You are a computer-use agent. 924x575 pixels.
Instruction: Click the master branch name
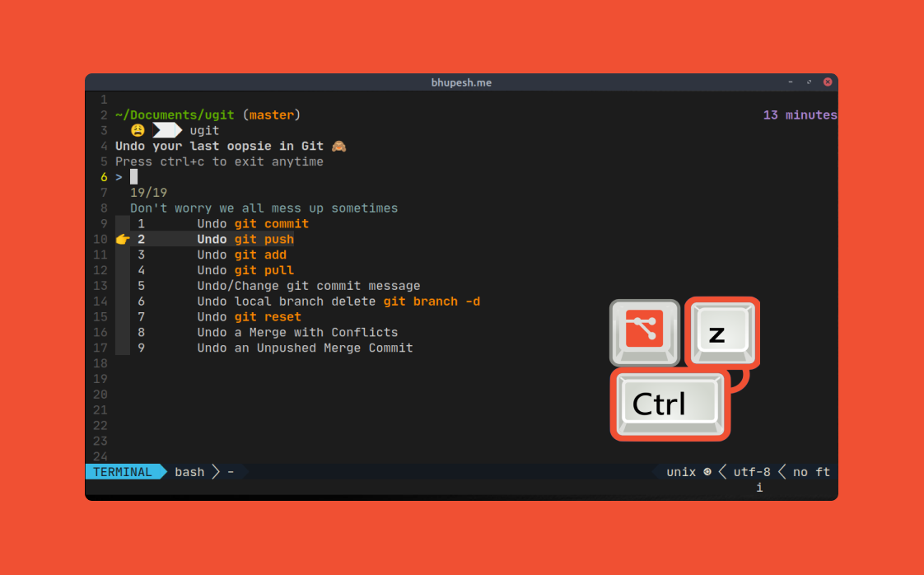pos(271,115)
